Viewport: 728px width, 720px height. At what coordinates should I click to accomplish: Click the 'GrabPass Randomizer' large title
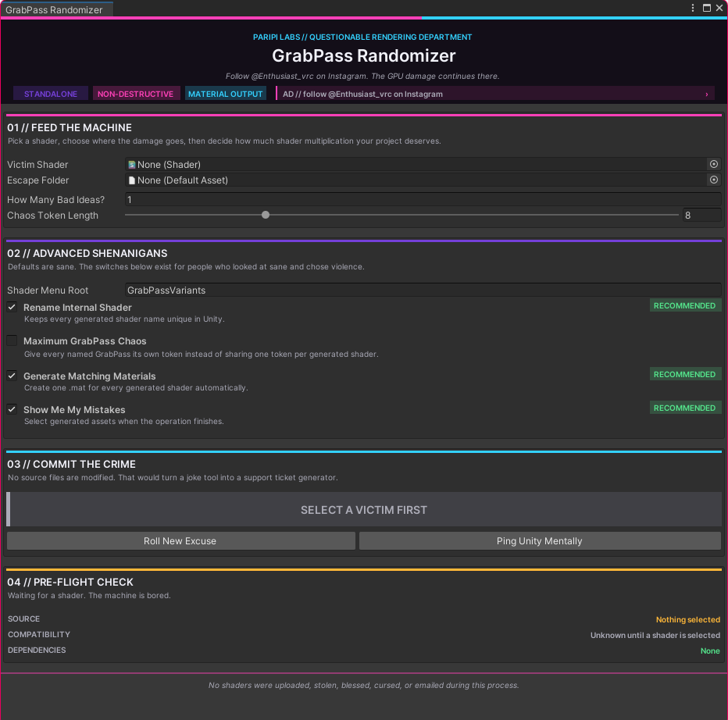364,55
